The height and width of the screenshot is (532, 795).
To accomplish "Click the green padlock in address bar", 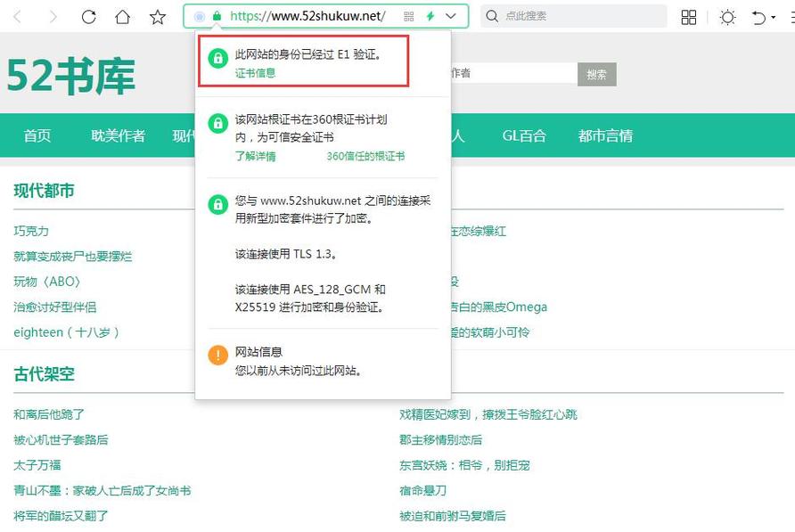I will pos(217,16).
